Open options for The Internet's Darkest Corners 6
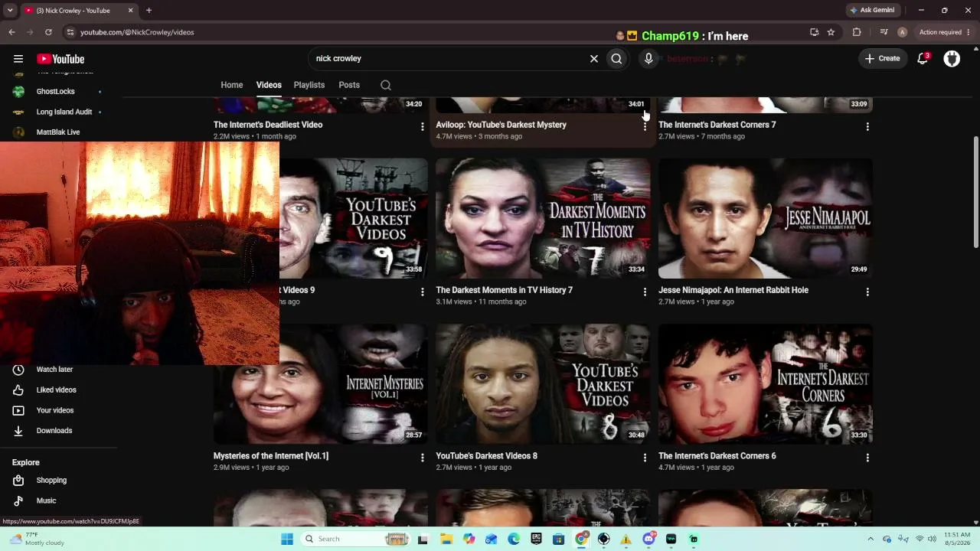This screenshot has width=980, height=551. tap(867, 458)
